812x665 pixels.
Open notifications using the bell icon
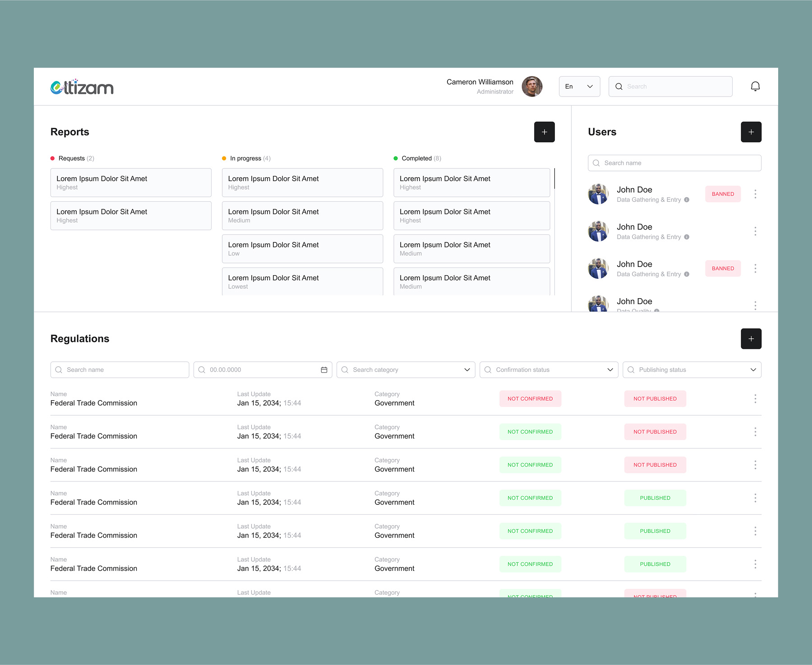pos(755,86)
